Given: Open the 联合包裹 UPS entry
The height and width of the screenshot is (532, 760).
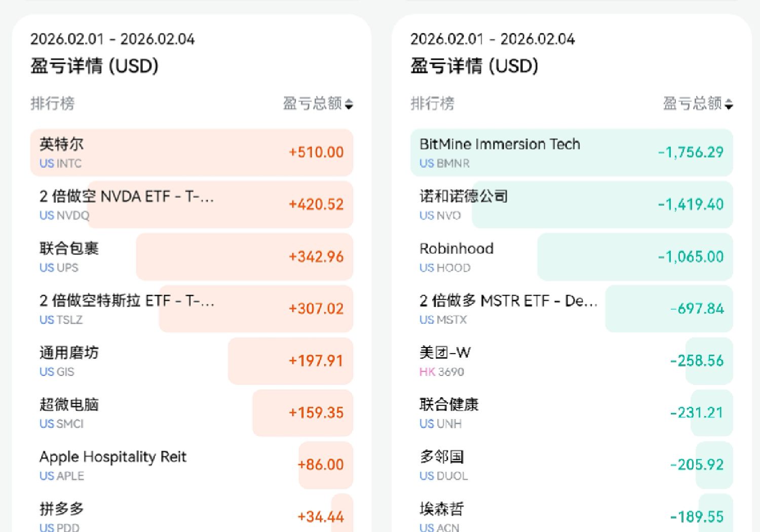Looking at the screenshot, I should (192, 257).
